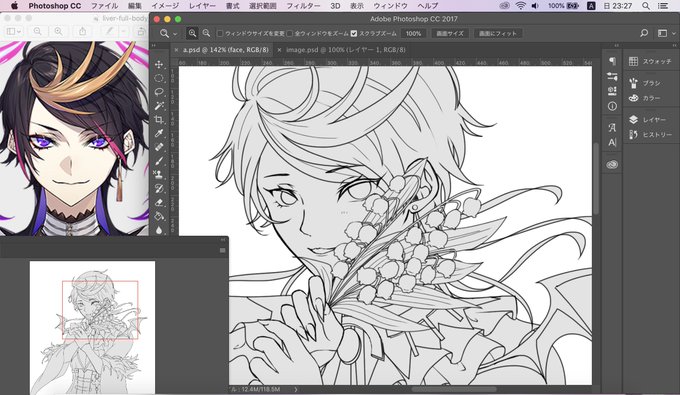Screen dimensions: 680x395
Task: Open the Navigator panel menu
Action: tap(222, 250)
